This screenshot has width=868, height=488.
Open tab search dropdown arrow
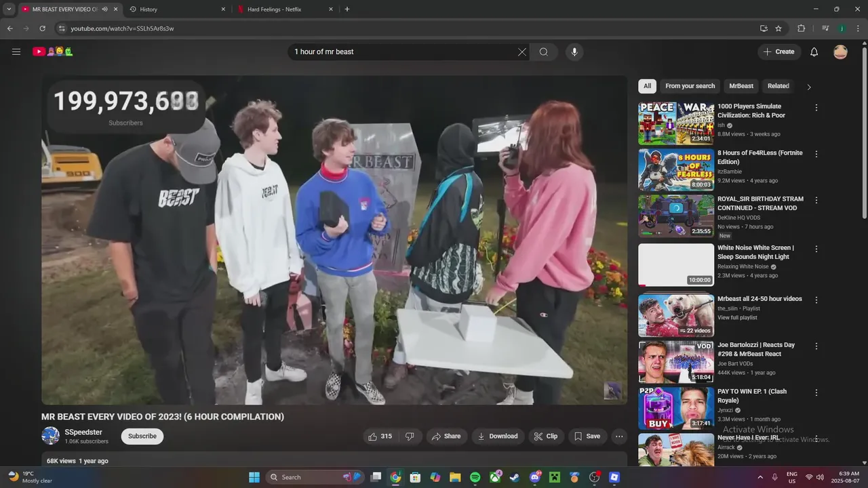[x=9, y=9]
